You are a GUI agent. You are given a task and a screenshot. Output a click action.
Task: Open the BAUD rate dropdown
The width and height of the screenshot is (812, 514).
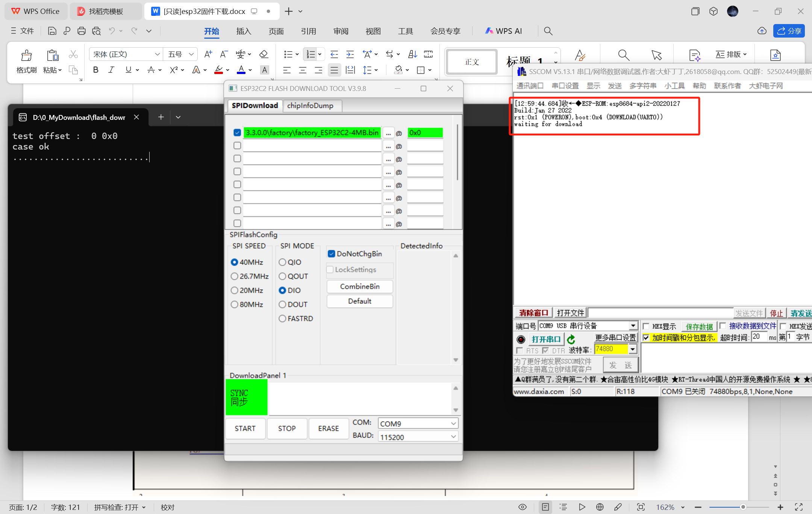tap(453, 437)
